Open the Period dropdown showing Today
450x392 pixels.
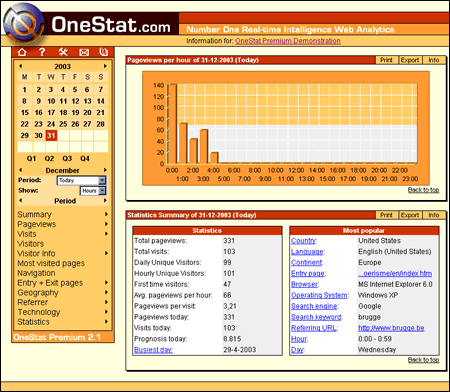(x=81, y=180)
